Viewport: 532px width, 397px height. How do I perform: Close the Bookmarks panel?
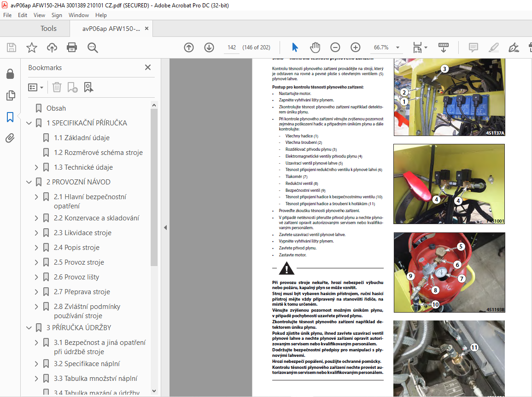147,67
